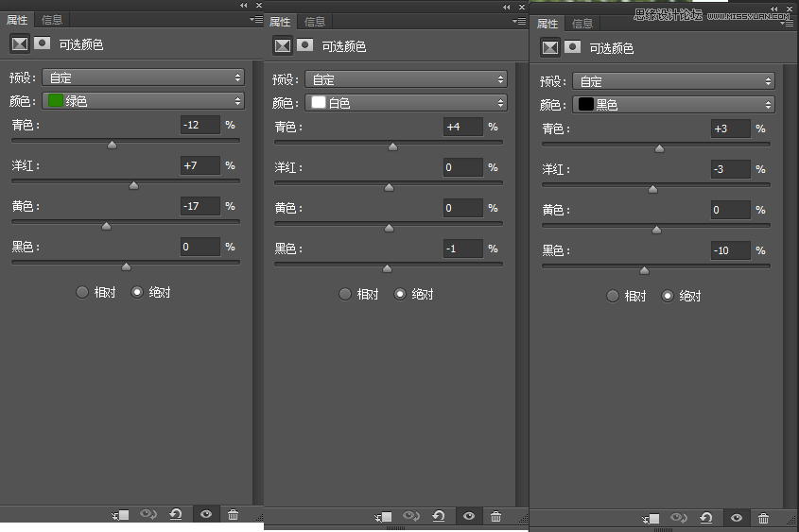Toggle eye visibility icon in the 白色 panel
This screenshot has width=799, height=532.
468,517
